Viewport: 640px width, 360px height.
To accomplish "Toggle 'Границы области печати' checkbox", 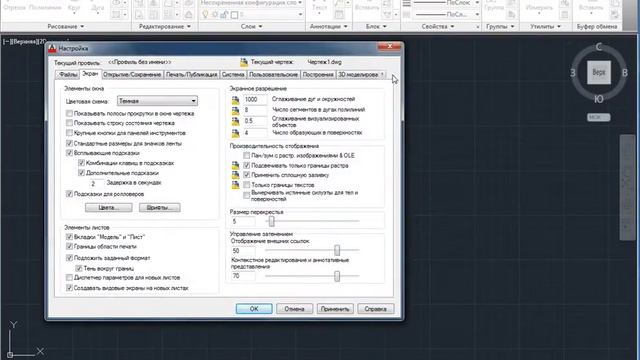I will coord(69,247).
